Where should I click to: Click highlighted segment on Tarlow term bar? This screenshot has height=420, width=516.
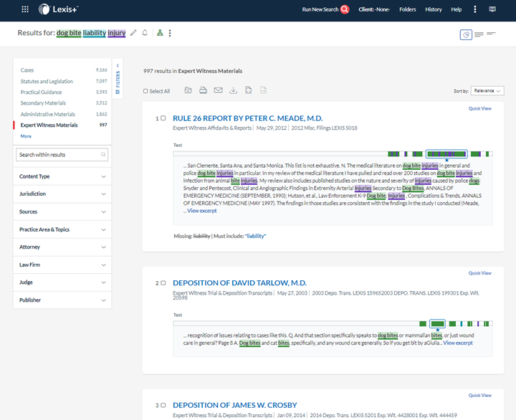coord(437,324)
